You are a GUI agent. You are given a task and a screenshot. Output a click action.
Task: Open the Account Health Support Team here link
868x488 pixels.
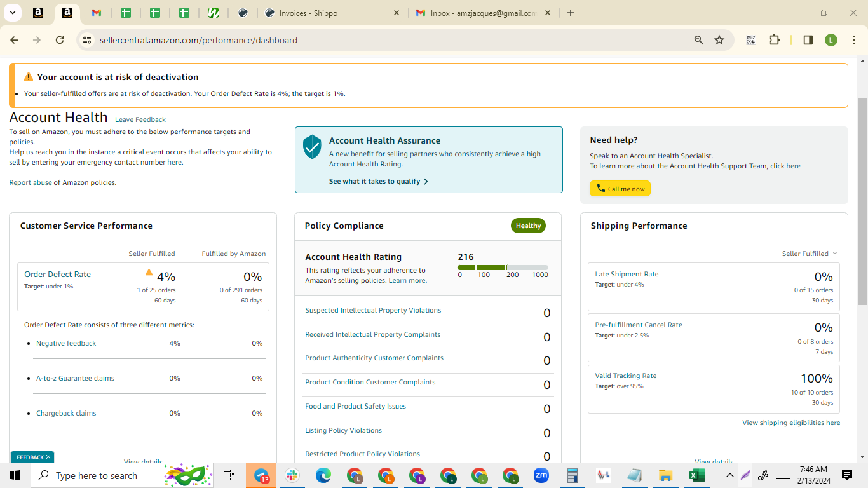click(x=793, y=166)
